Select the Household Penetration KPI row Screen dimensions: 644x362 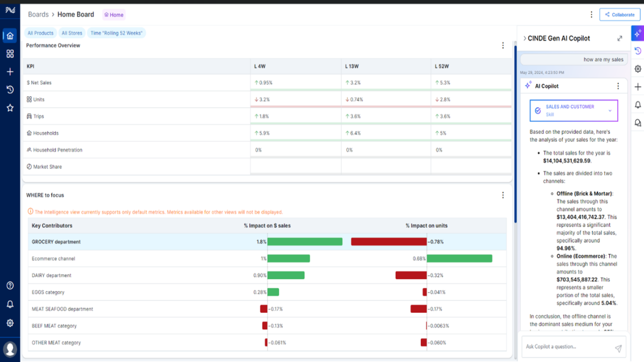267,150
